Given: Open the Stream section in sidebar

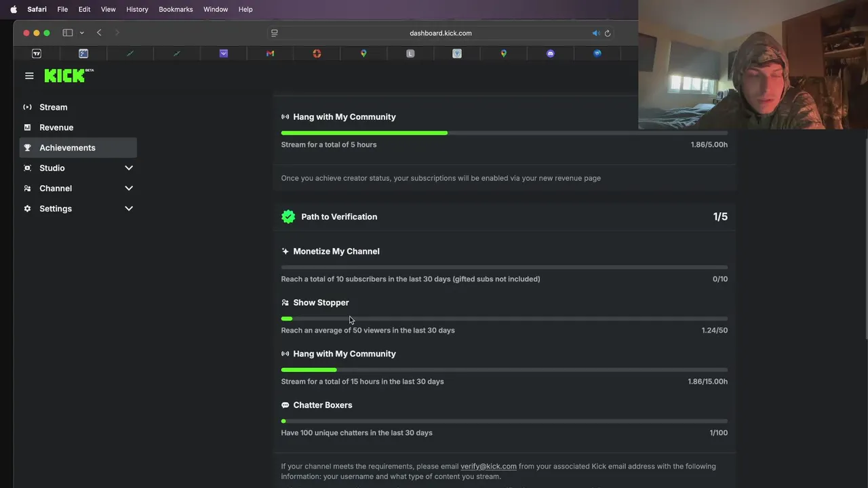Looking at the screenshot, I should (78, 107).
